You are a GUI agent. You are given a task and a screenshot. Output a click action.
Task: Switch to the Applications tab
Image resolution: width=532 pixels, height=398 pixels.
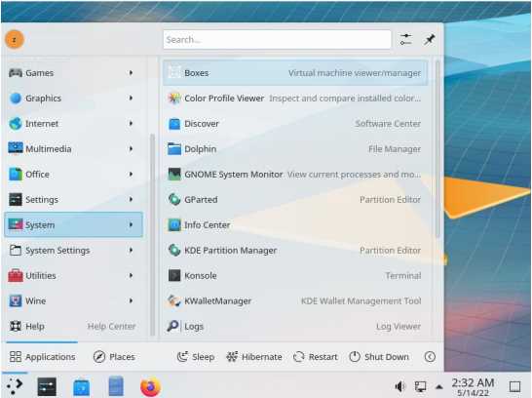click(x=42, y=357)
